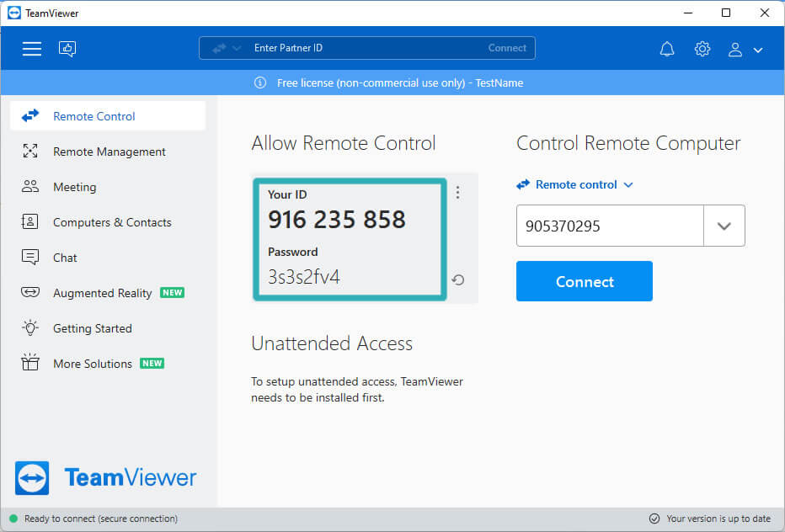Open the three-dot options beside Your ID
This screenshot has height=532, width=785.
pos(457,193)
